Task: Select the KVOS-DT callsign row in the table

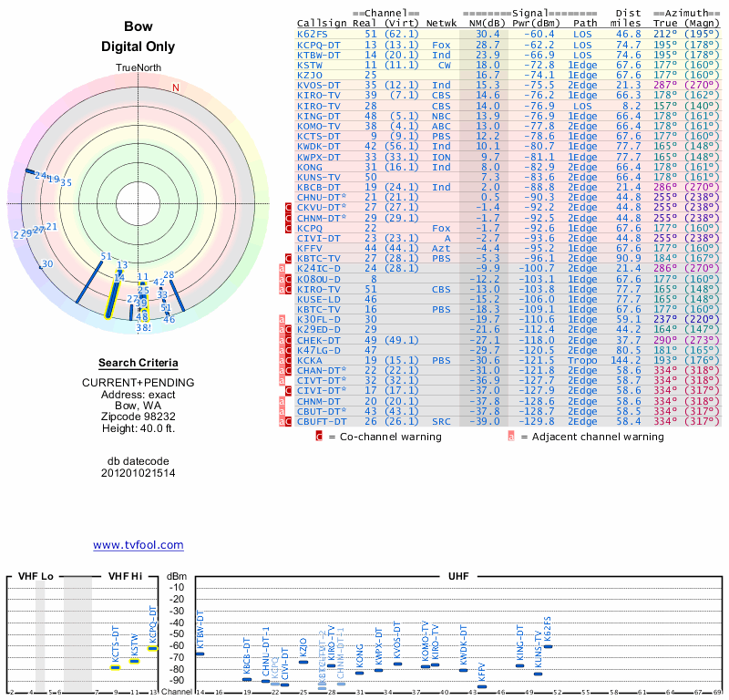Action: pos(319,85)
